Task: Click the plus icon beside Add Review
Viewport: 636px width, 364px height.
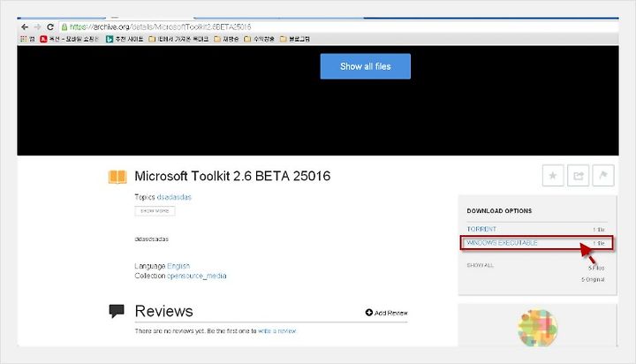Action: tap(368, 313)
